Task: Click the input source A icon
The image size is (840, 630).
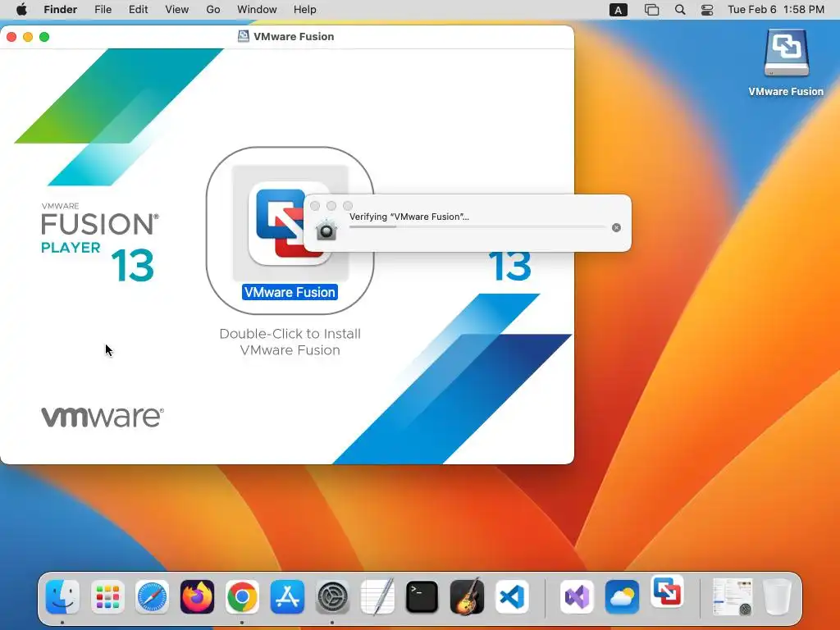Action: pyautogui.click(x=619, y=10)
